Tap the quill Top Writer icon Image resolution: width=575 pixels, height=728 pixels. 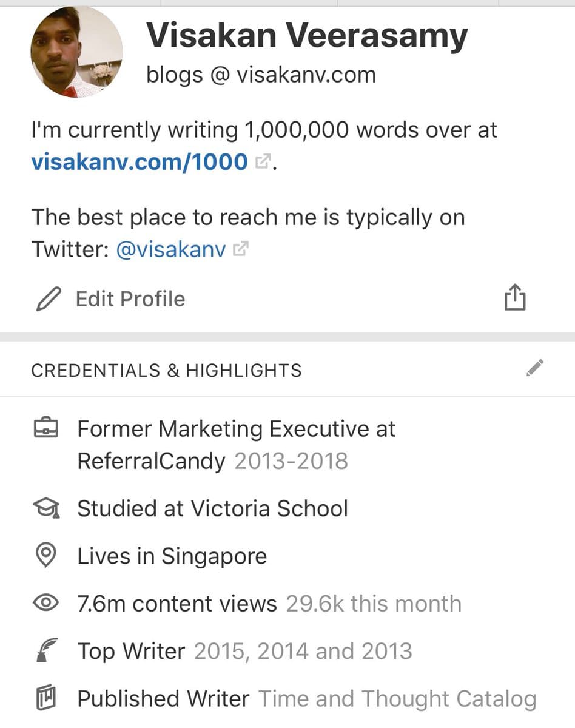tap(45, 650)
